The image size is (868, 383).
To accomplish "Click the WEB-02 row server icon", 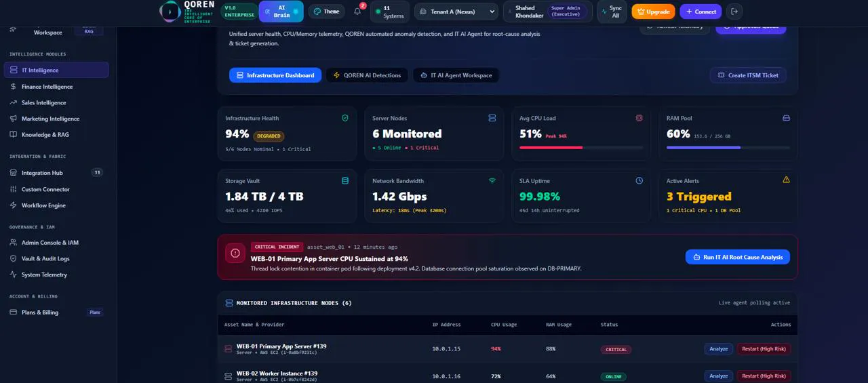I will point(229,376).
